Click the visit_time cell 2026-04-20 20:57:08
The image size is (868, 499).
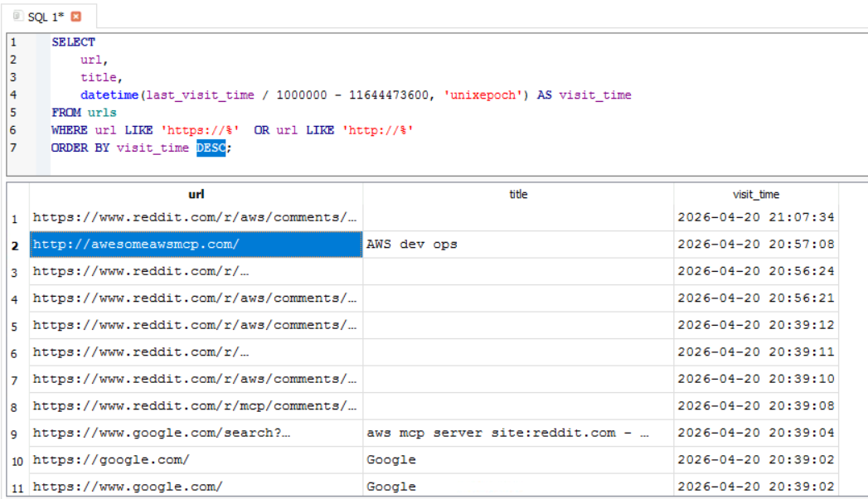pyautogui.click(x=755, y=244)
